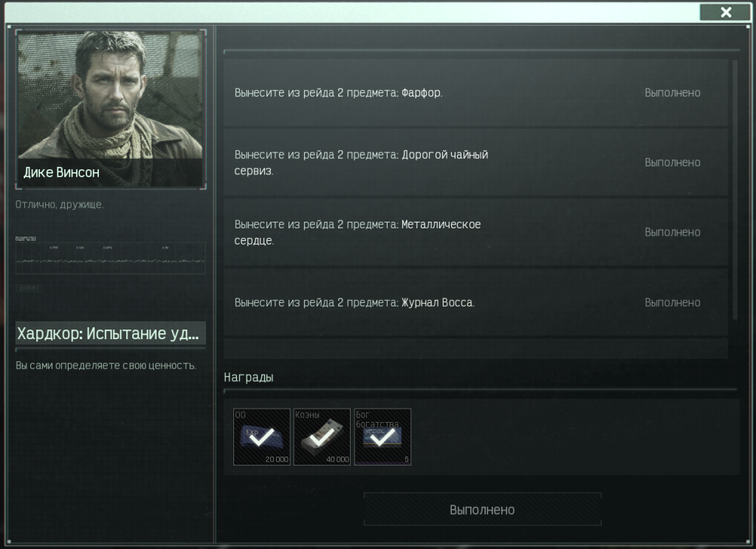Select the Фарфор objective row
Viewport: 756px width, 549px height.
[476, 92]
